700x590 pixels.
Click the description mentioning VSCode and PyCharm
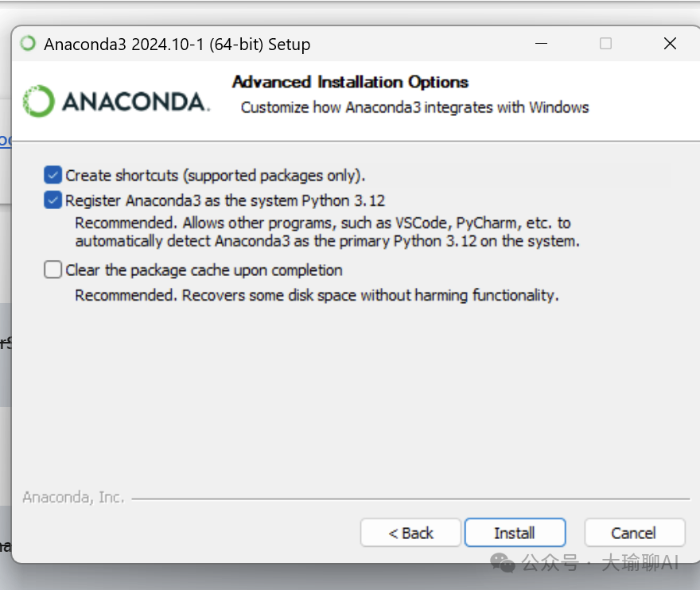pos(326,231)
